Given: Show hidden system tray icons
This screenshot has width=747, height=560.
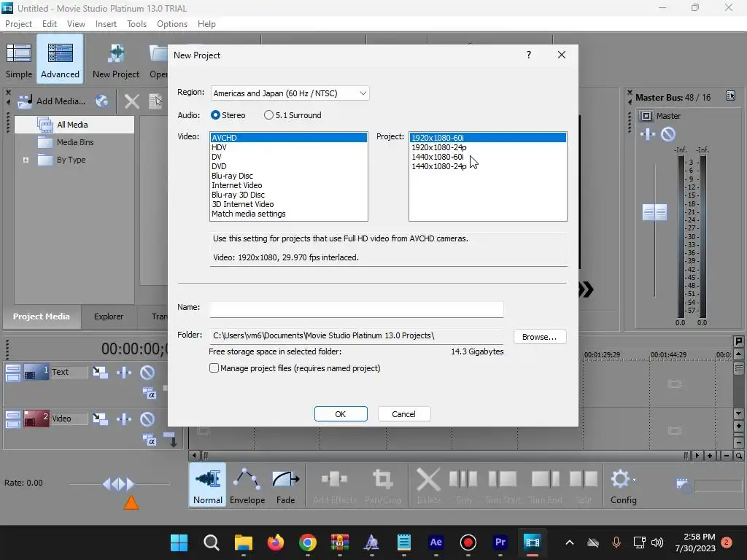Looking at the screenshot, I should pos(569,542).
